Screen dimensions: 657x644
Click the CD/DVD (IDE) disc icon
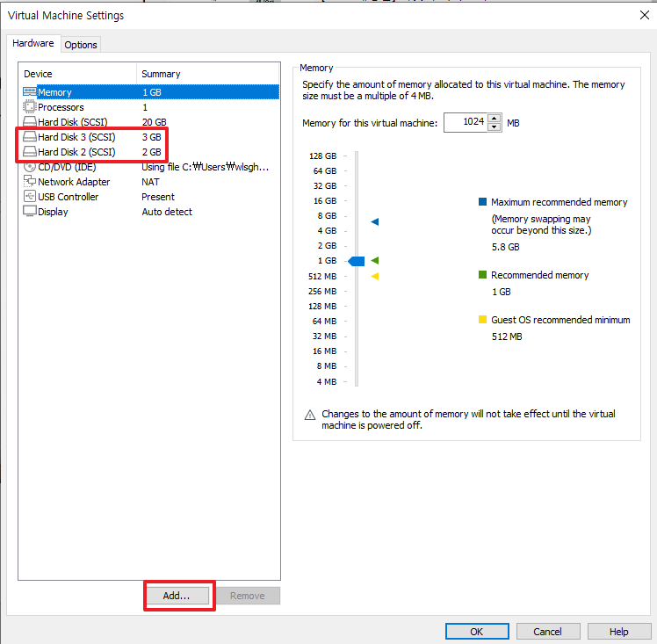pos(30,167)
